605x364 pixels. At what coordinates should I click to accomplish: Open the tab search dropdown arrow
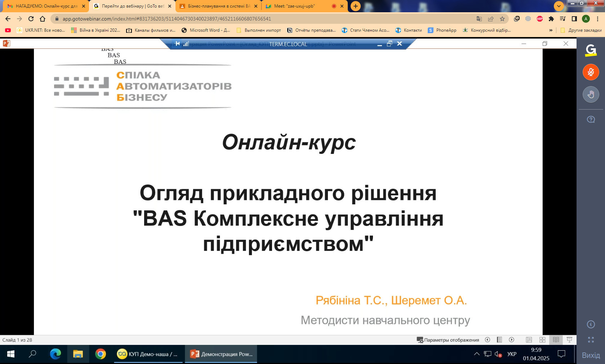point(559,6)
